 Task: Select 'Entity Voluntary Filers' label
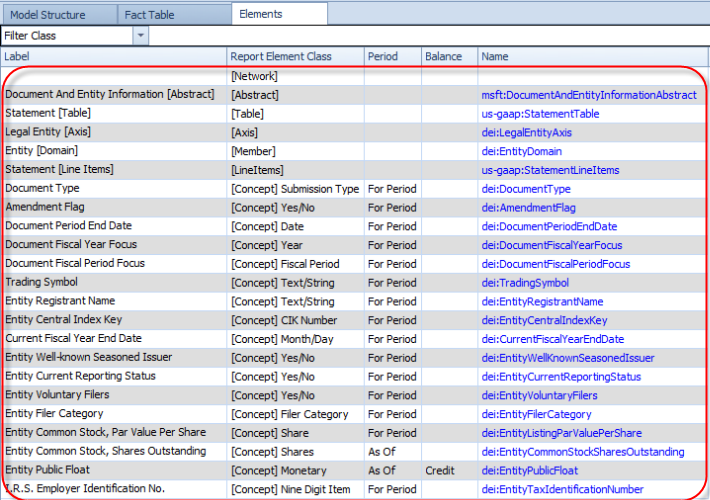(57, 395)
